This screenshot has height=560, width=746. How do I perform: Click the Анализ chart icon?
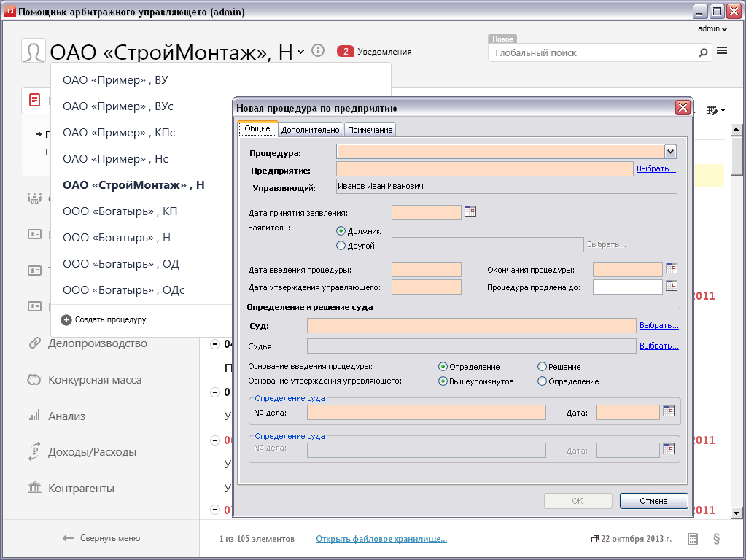34,416
